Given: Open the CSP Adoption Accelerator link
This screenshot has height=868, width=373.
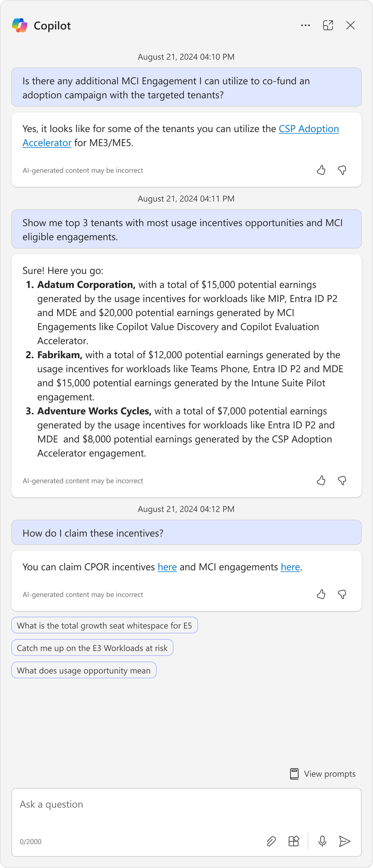Looking at the screenshot, I should click(308, 129).
